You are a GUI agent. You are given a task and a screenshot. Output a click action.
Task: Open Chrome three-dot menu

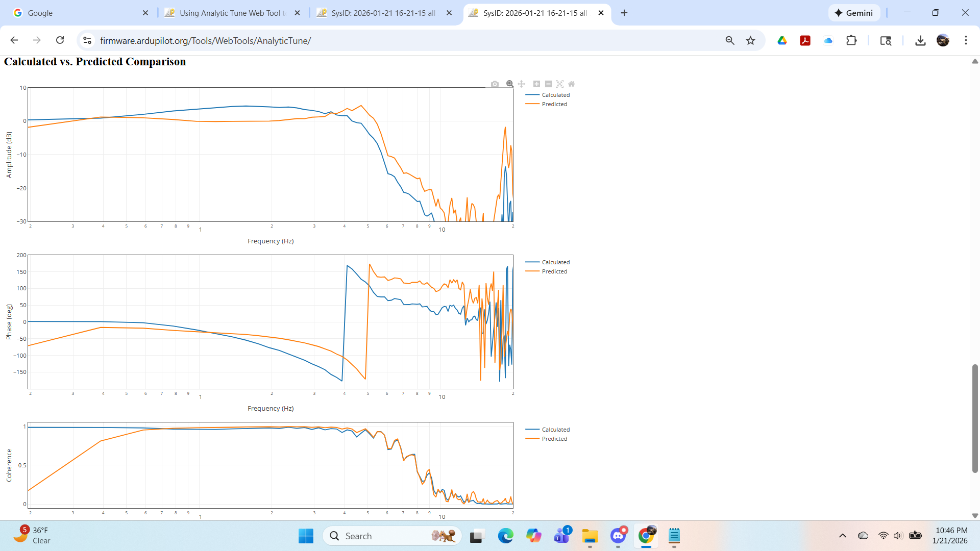click(966, 40)
